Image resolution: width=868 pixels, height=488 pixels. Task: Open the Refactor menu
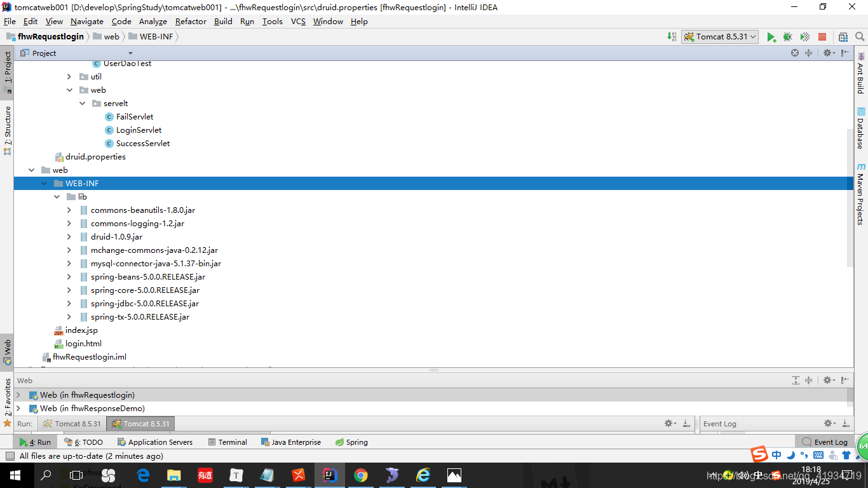pyautogui.click(x=191, y=21)
